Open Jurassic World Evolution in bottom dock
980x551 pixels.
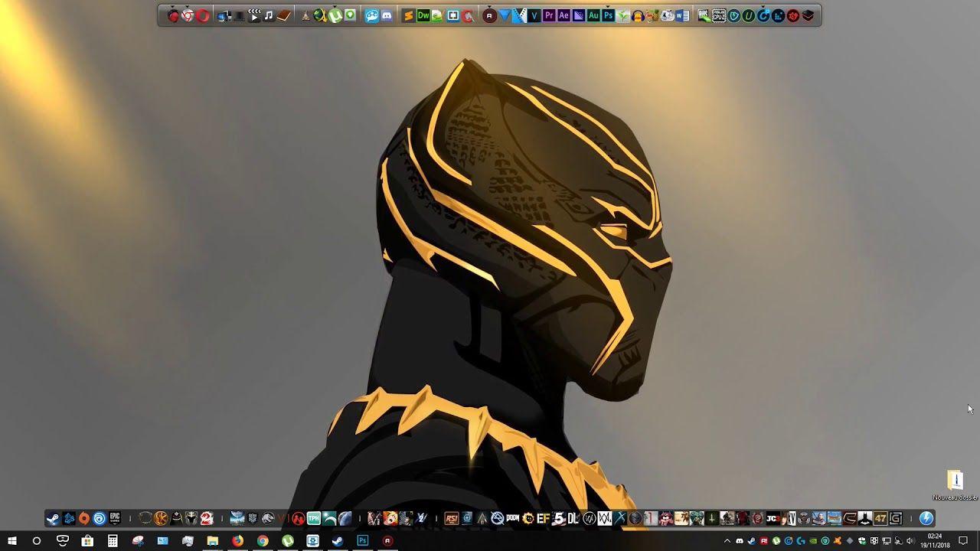pyautogui.click(x=268, y=519)
